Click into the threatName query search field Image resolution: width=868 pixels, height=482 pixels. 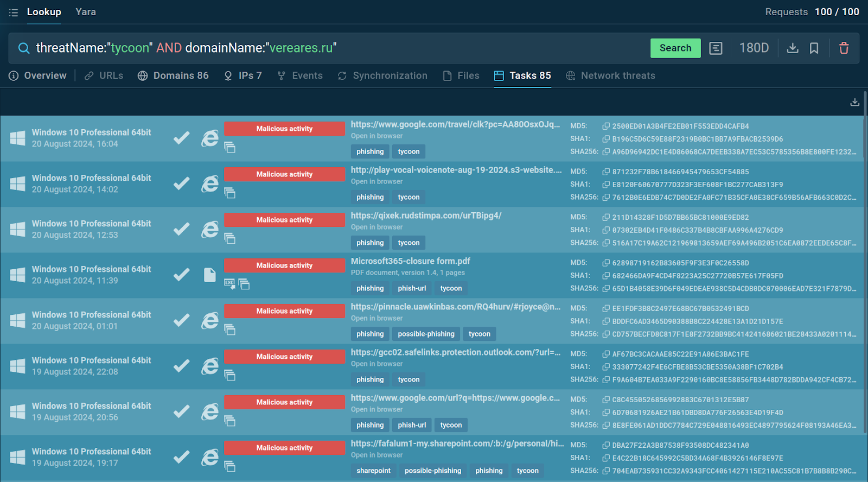(x=336, y=48)
